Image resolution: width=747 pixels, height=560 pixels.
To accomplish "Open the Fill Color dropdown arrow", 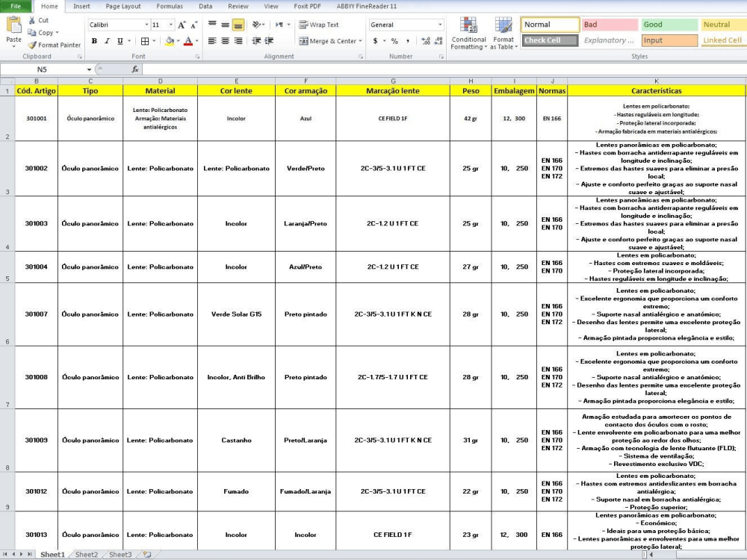I will tap(179, 41).
